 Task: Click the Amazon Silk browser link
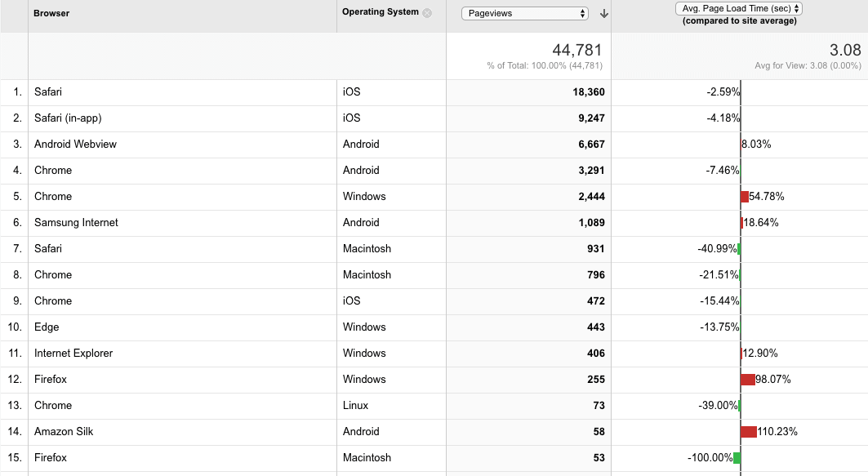coord(64,431)
